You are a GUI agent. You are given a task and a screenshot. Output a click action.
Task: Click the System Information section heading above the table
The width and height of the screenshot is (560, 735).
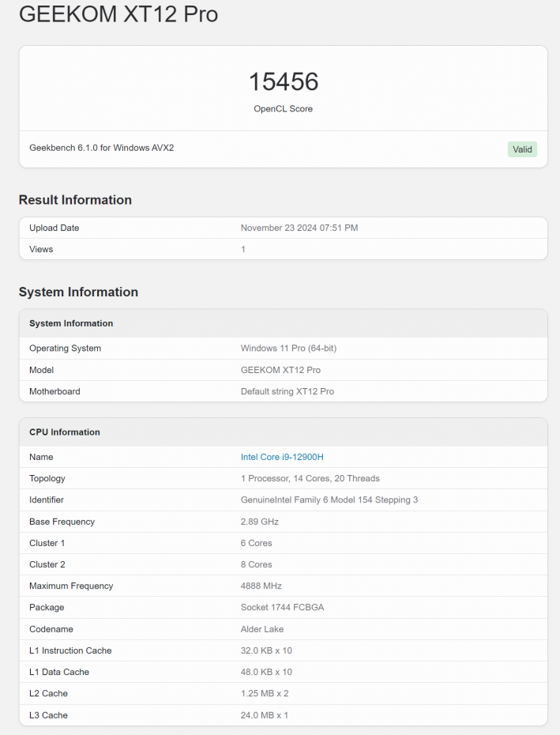pyautogui.click(x=78, y=292)
